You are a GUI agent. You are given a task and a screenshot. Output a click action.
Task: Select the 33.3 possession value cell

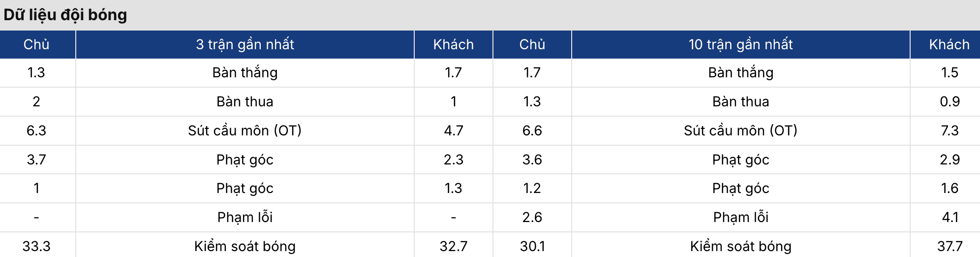click(x=36, y=246)
